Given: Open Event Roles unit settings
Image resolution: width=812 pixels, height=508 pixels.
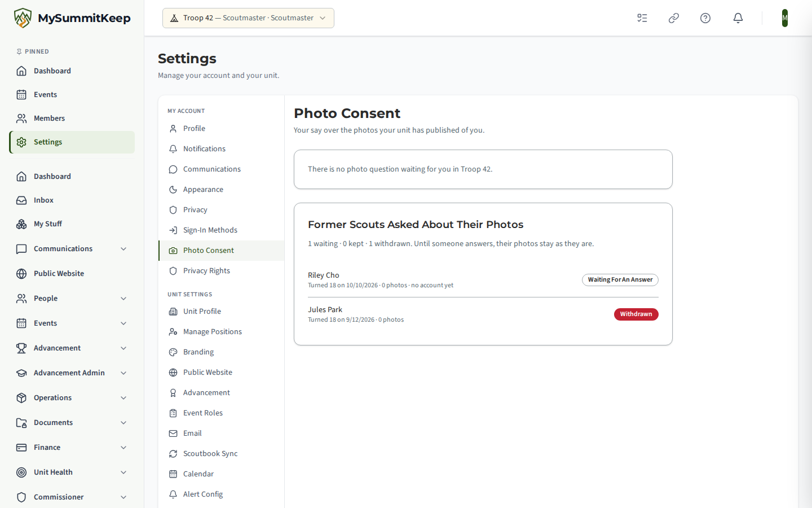Looking at the screenshot, I should pos(221,413).
